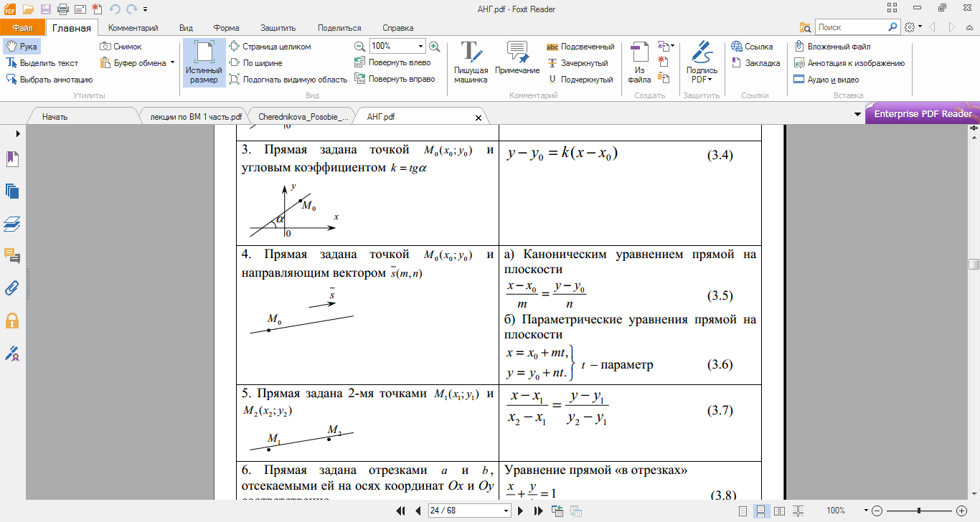980x522 pixels.
Task: Take a Снимок snapshot
Action: coord(121,47)
